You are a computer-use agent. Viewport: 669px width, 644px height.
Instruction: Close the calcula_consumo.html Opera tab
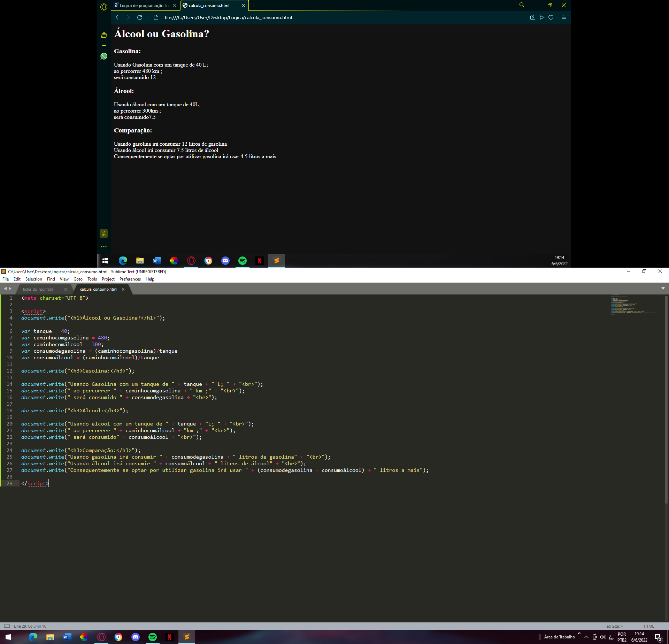tap(243, 6)
